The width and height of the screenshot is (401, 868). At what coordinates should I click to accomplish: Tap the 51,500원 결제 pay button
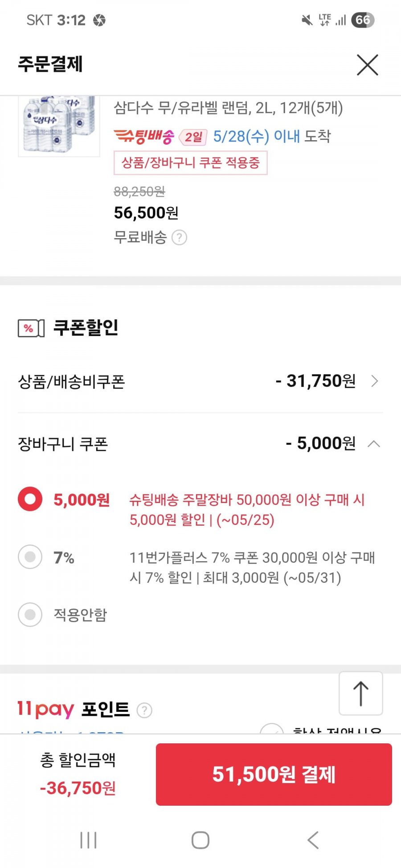click(274, 774)
